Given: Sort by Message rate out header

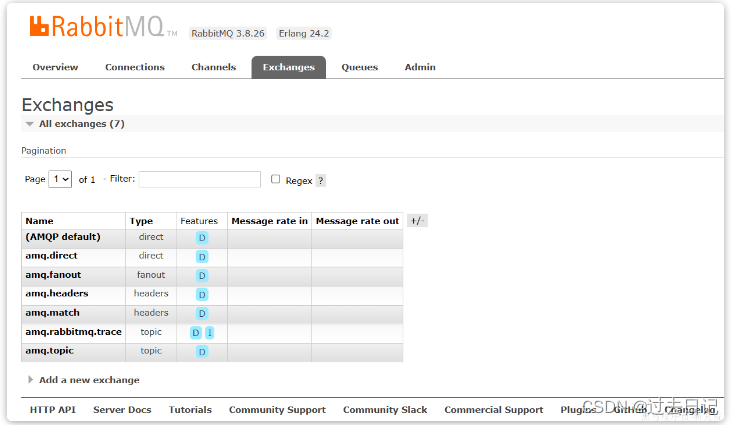Looking at the screenshot, I should 357,221.
